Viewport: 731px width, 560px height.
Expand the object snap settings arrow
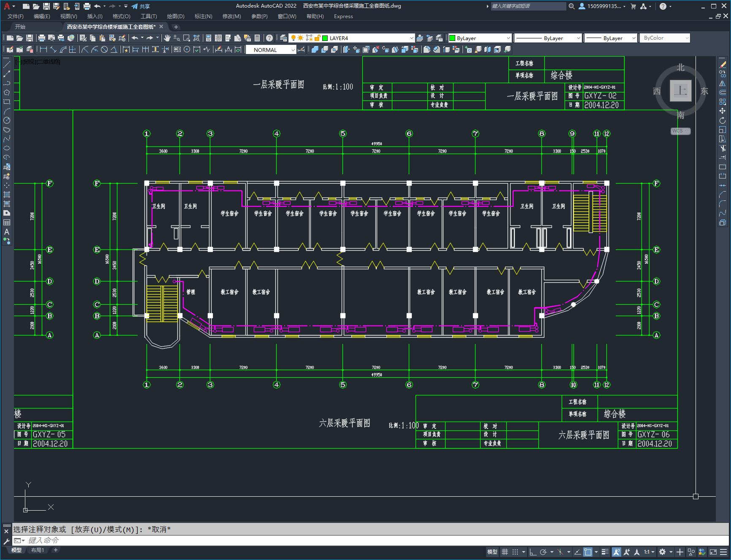click(x=596, y=552)
